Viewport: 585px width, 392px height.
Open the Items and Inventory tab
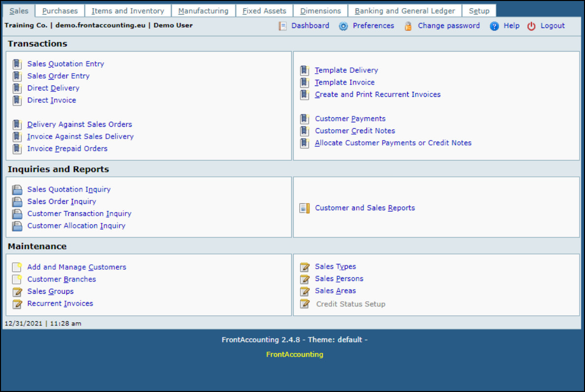tap(128, 11)
